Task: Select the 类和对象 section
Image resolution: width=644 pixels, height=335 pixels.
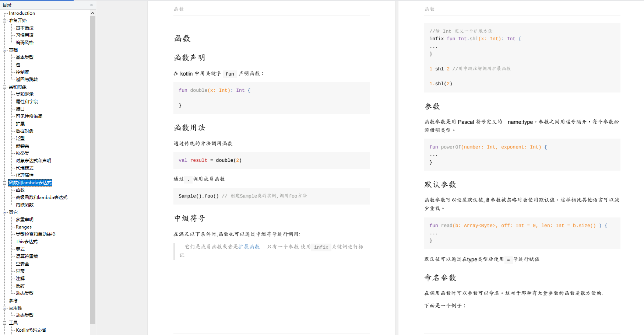Action: coord(18,87)
